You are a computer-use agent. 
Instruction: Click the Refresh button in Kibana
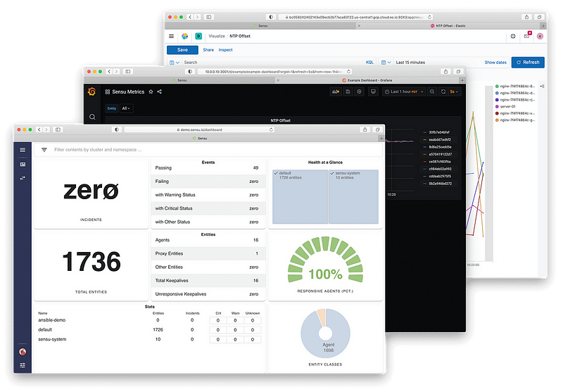(528, 63)
